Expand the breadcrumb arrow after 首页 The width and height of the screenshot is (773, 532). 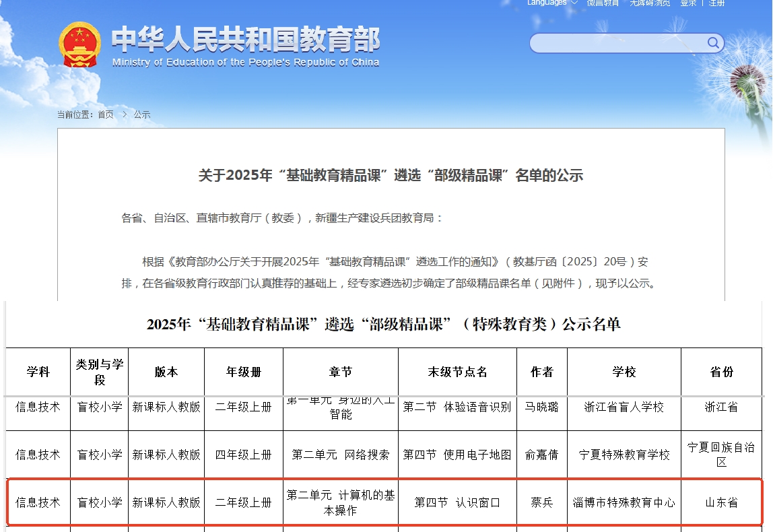point(124,114)
